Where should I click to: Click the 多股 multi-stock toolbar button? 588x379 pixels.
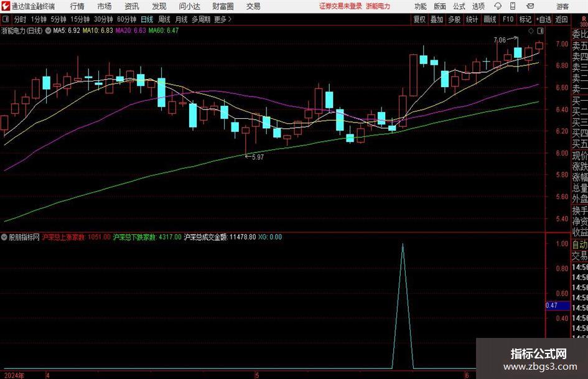(x=454, y=19)
